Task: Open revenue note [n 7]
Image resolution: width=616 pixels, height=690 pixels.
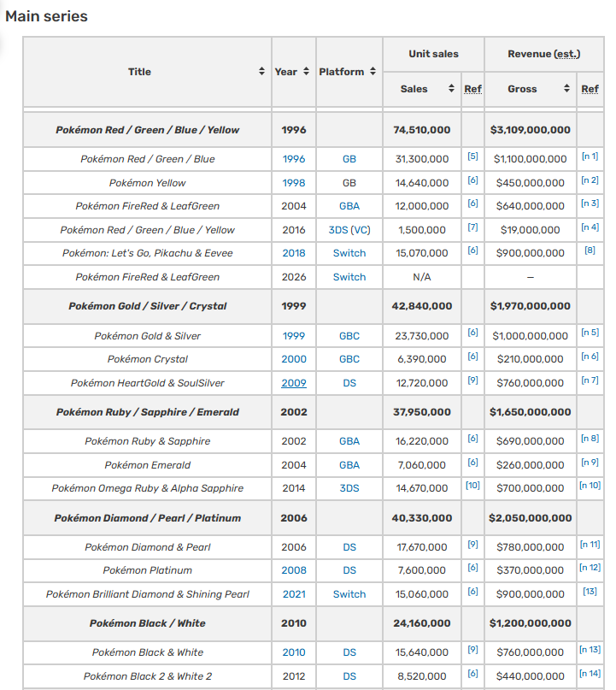Action: (x=590, y=380)
